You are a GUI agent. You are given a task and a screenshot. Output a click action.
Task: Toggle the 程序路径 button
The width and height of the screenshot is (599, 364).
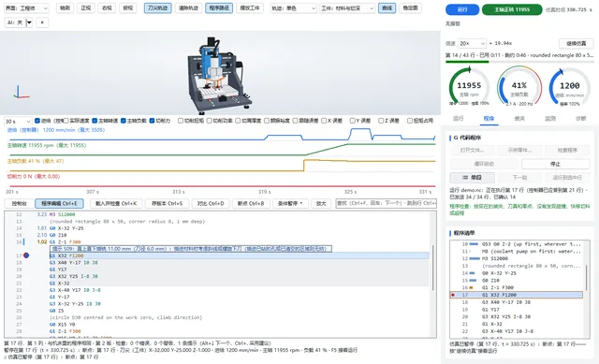219,8
